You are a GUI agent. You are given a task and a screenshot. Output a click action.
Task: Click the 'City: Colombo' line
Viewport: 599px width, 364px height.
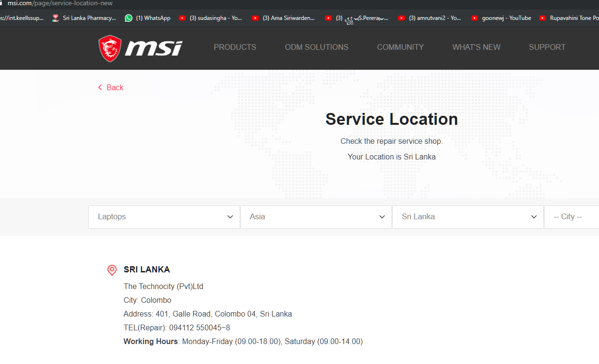click(147, 300)
